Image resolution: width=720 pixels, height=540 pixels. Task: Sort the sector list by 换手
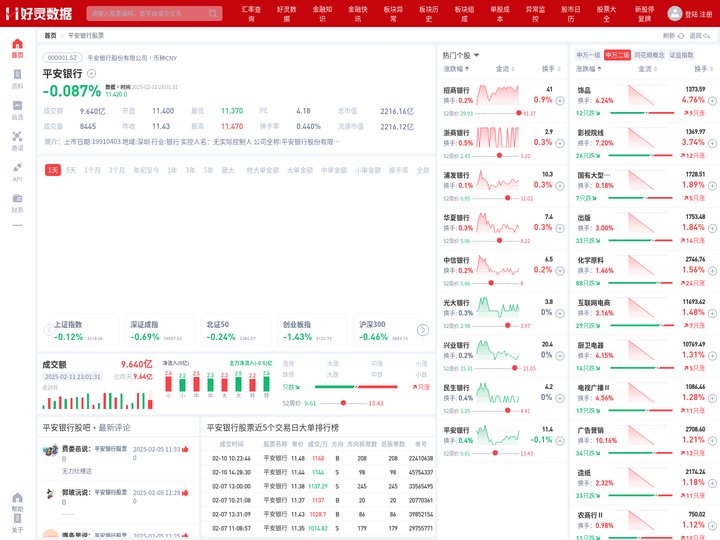703,69
